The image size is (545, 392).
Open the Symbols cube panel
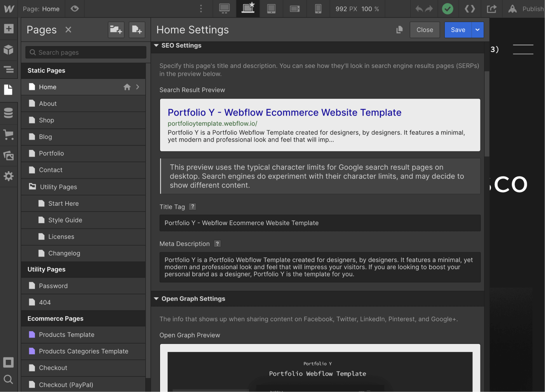[x=9, y=50]
